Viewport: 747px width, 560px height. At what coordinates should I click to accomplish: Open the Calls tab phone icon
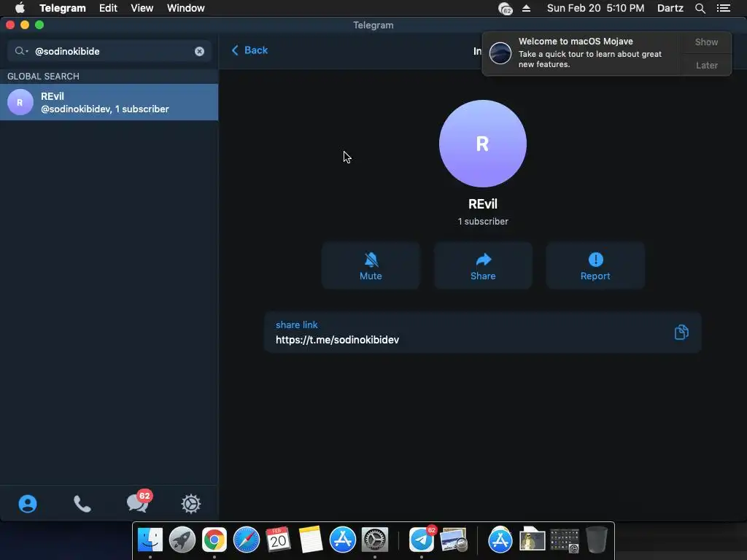tap(82, 504)
